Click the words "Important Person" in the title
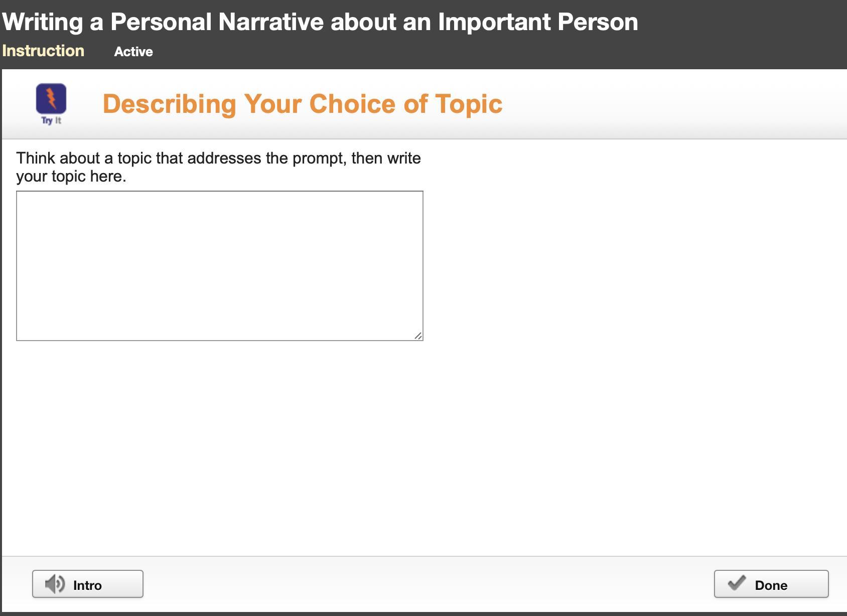 (x=537, y=22)
